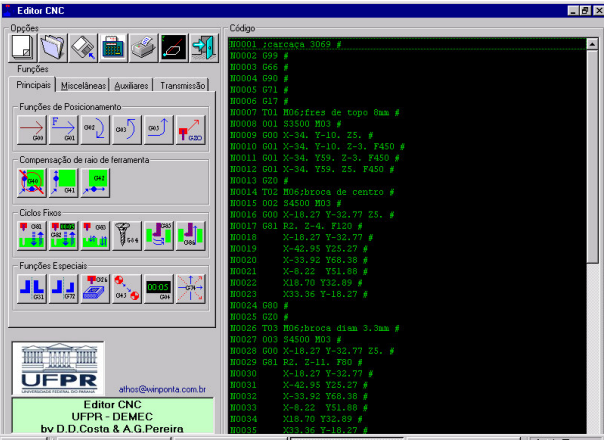Viewport: 608px width, 443px height.
Task: Launch the black toolpath simulation icon
Action: pos(174,48)
